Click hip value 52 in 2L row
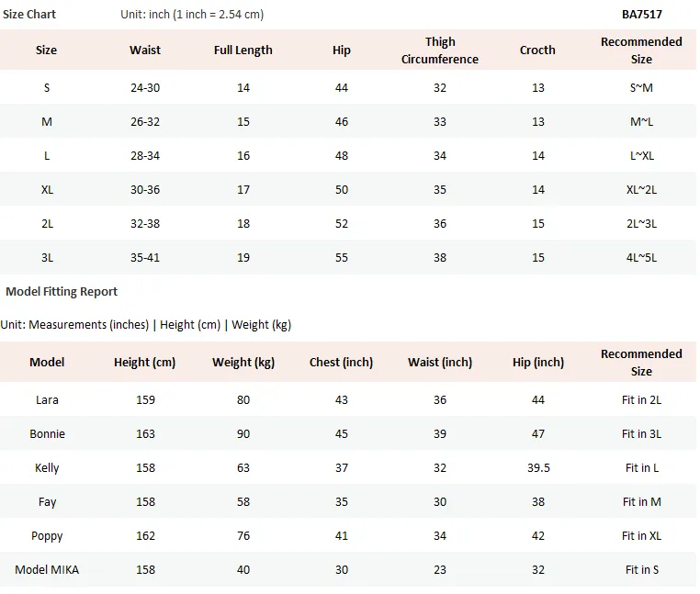700x594 pixels. pyautogui.click(x=342, y=224)
